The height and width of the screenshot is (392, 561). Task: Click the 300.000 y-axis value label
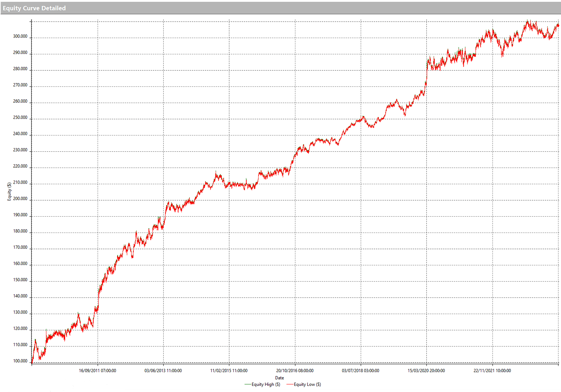20,36
